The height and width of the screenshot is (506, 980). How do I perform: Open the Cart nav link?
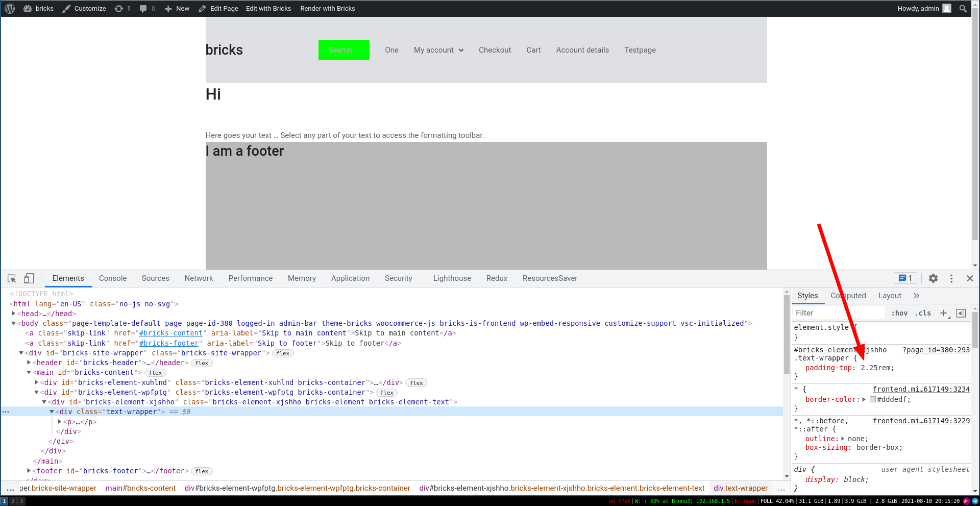(533, 50)
